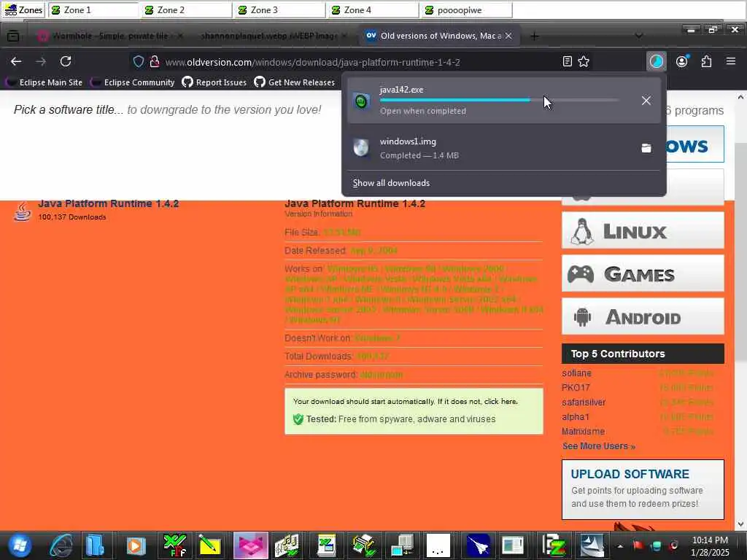Close the Old versions of Windows tab

coord(508,36)
